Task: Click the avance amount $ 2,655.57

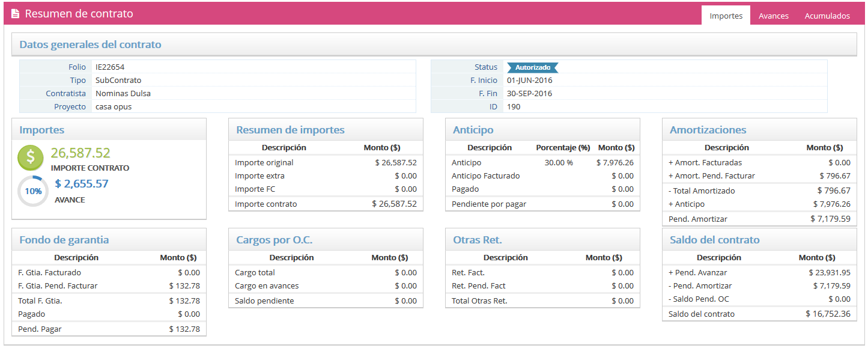Action: 82,184
